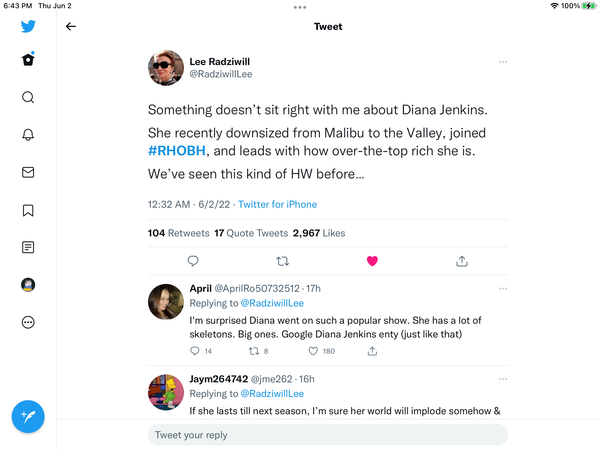
Task: Share the main tweet
Action: point(462,261)
